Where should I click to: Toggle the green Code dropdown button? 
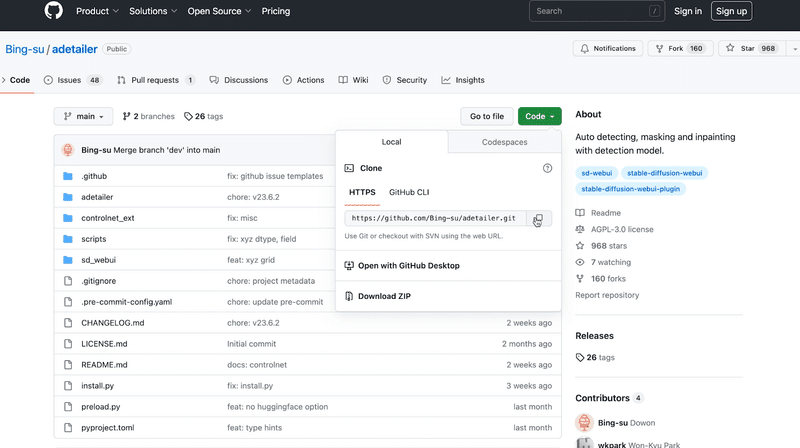coord(539,116)
